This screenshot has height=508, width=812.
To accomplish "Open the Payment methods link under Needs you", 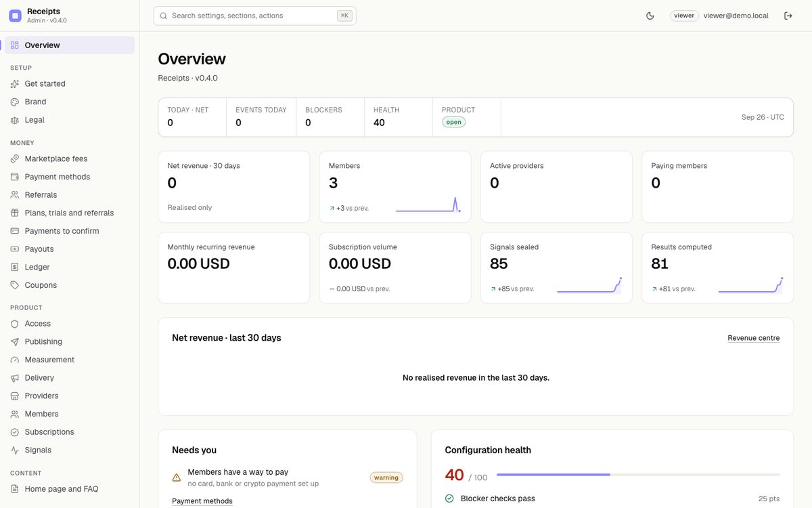I will (x=202, y=501).
